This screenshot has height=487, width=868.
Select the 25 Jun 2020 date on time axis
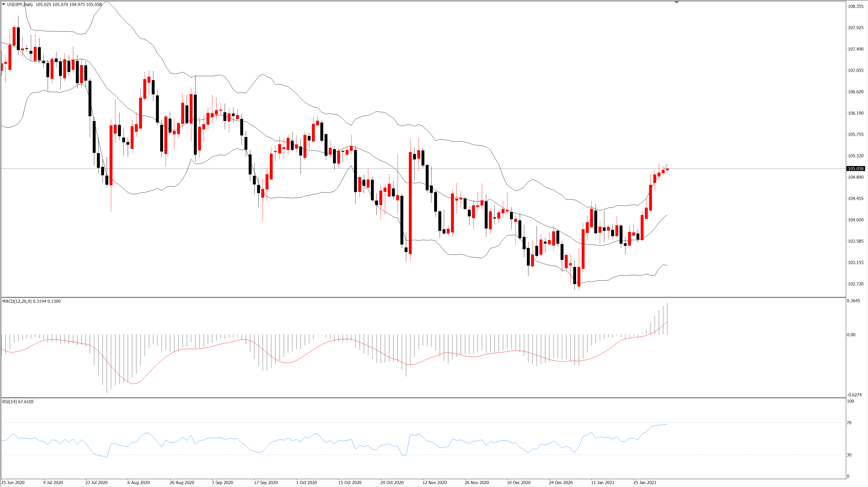(13, 483)
